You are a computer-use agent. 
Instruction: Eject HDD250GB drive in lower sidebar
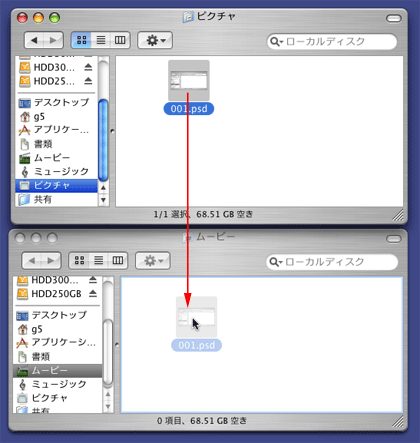click(93, 294)
